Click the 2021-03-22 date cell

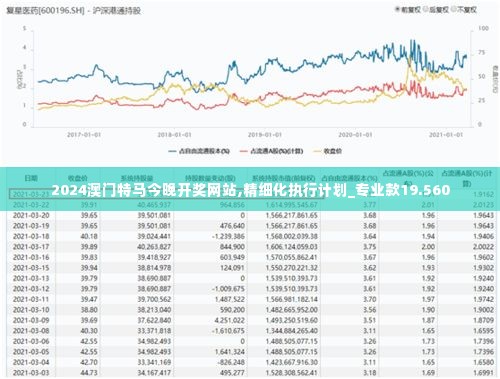(x=31, y=204)
